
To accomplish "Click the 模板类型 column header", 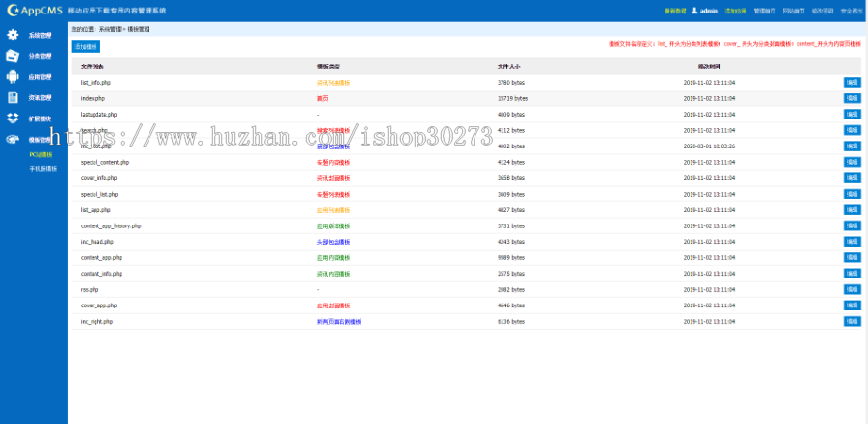I will click(x=328, y=66).
